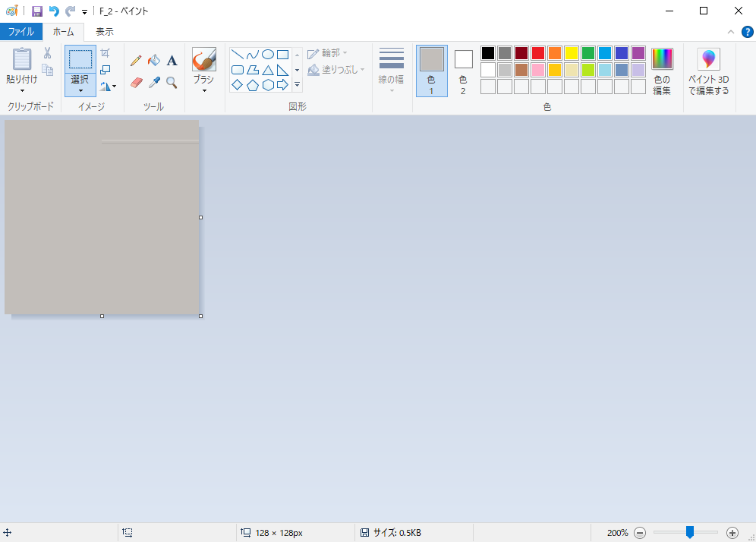The image size is (756, 542).
Task: Choose the Right triangle shape
Action: pyautogui.click(x=283, y=70)
